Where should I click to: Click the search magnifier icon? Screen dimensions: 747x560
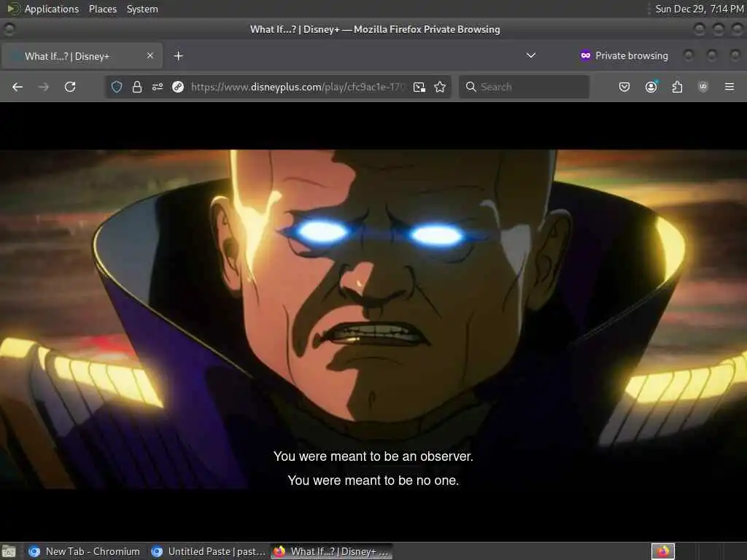471,87
